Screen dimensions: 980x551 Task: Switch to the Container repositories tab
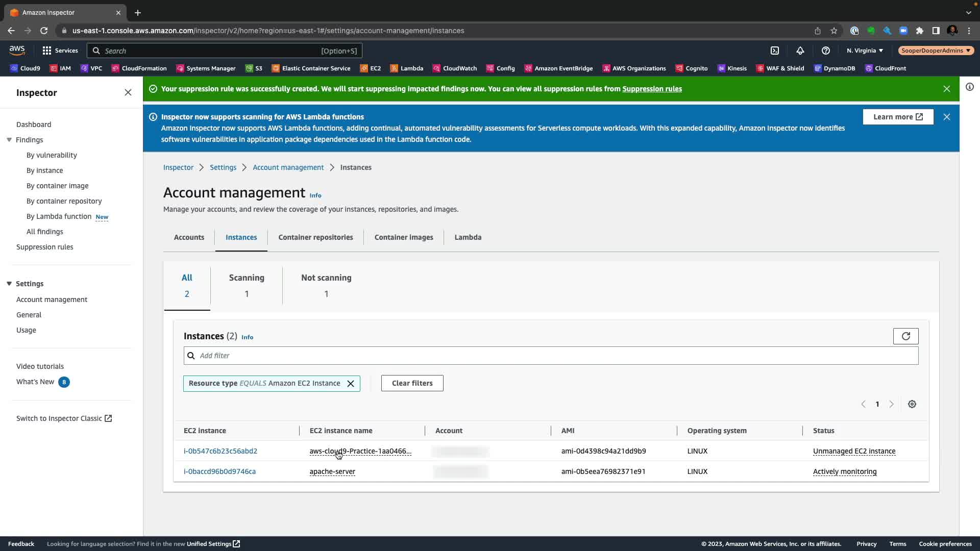pyautogui.click(x=315, y=237)
